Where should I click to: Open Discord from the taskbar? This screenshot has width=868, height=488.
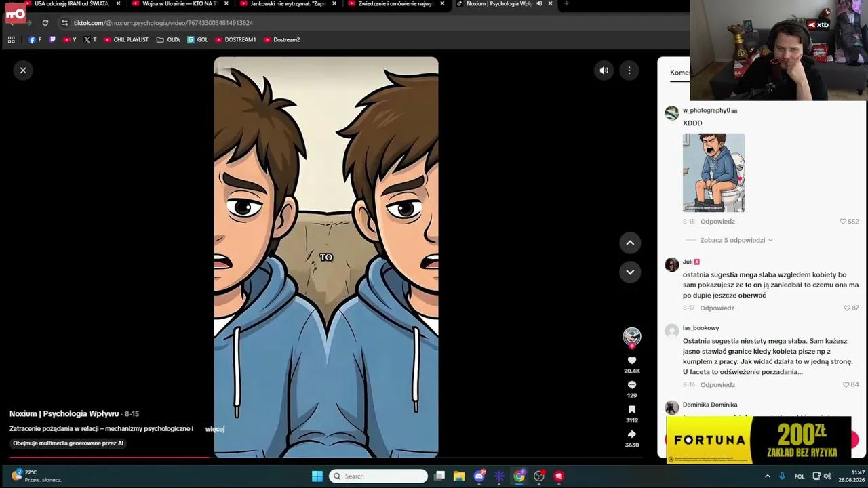[x=479, y=476]
